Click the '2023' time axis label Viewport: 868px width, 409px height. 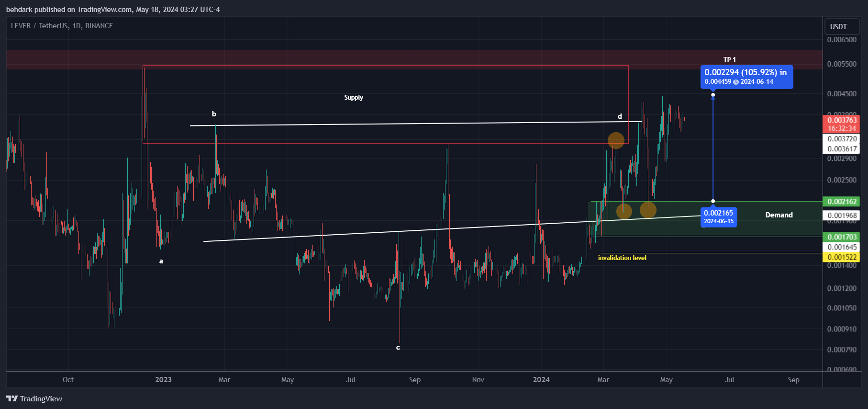(163, 380)
